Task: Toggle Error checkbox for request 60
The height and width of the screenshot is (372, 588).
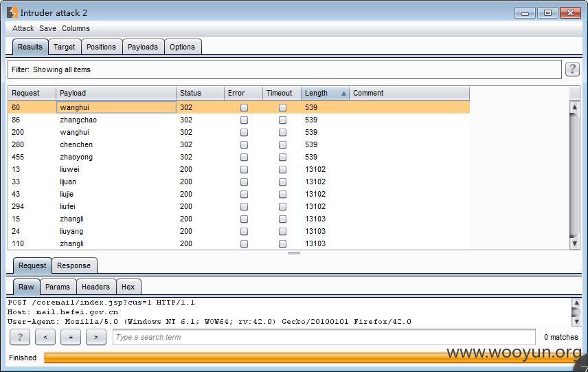Action: pos(244,108)
